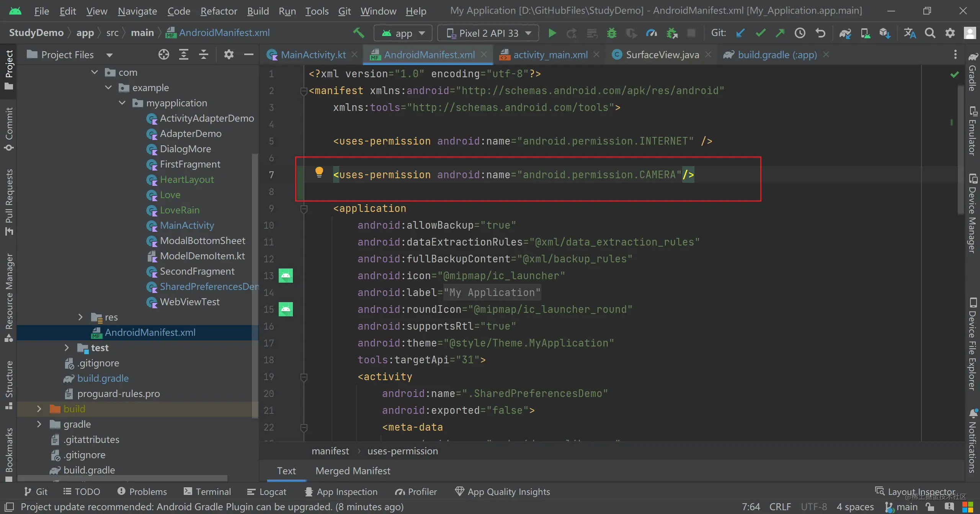Collapse the example folder
980x514 pixels.
(108, 88)
